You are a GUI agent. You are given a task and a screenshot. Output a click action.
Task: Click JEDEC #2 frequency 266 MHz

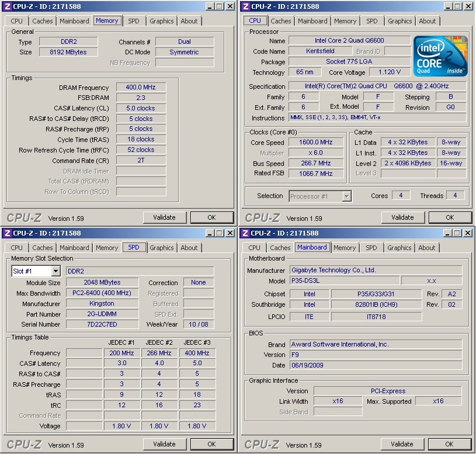[159, 353]
